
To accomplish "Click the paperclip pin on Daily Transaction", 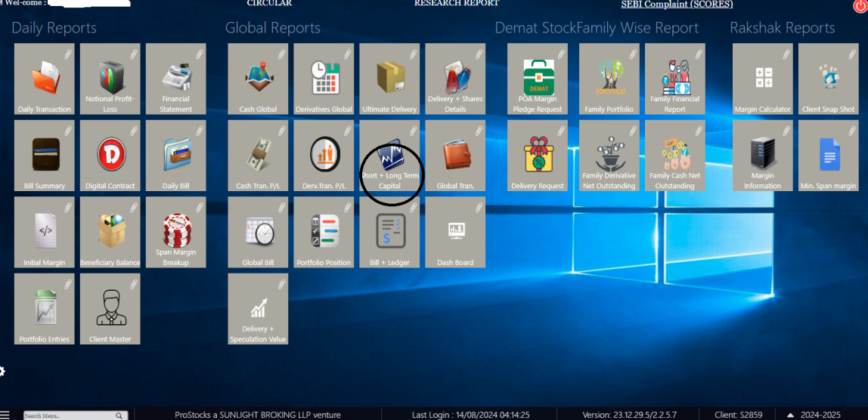I will pos(68,53).
